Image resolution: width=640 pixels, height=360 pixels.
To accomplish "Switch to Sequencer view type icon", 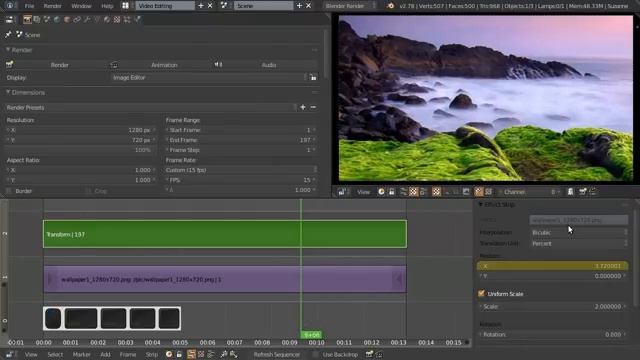I will (191, 354).
